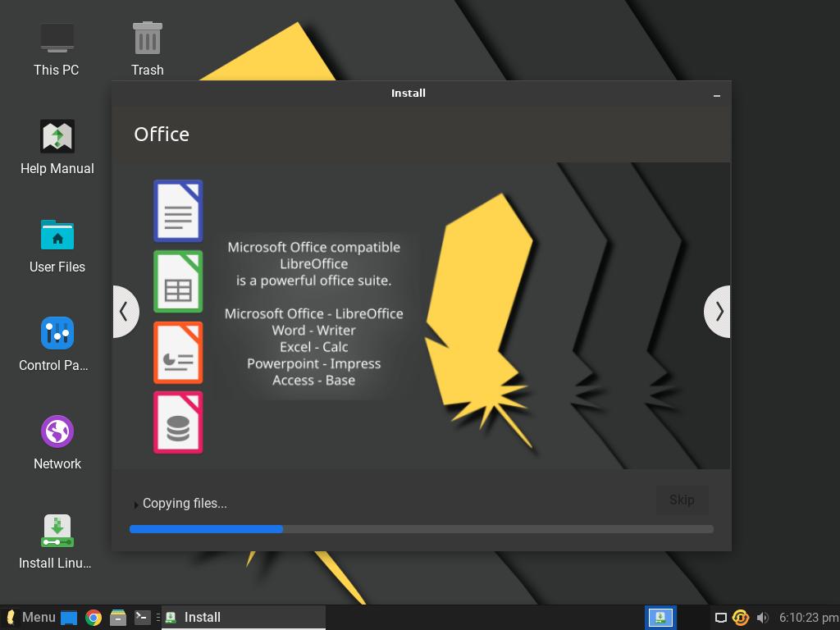The height and width of the screenshot is (630, 840).
Task: Click the LibreOffice Base database icon
Action: click(178, 422)
